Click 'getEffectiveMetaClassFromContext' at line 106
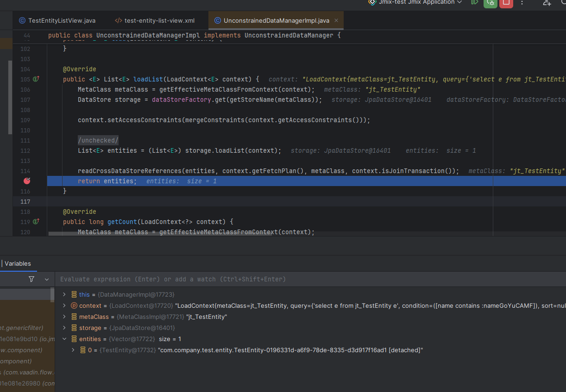 (x=219, y=89)
